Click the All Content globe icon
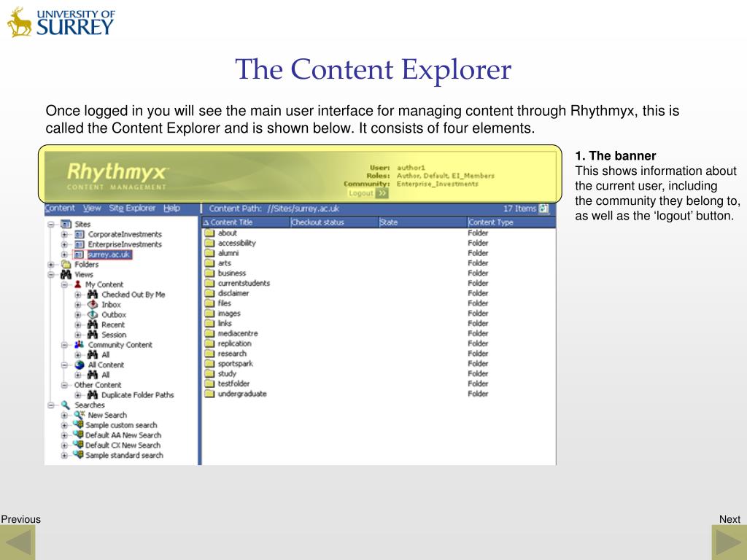 [x=80, y=365]
